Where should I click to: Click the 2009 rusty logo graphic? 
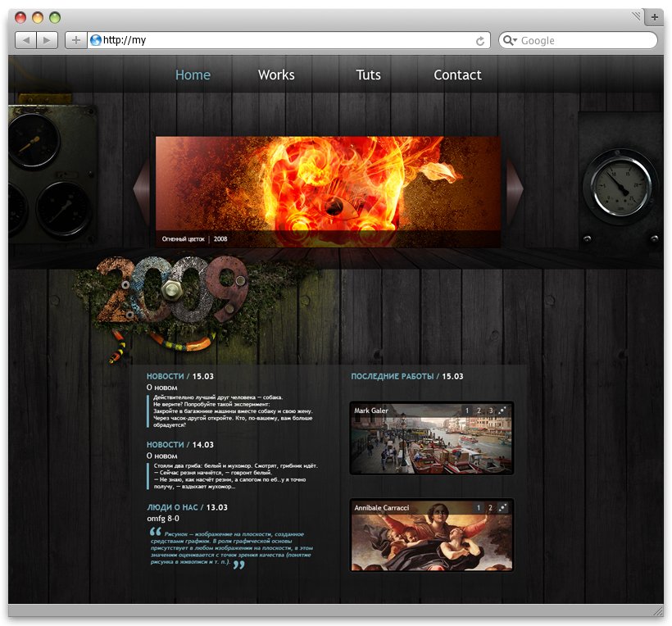tap(171, 291)
